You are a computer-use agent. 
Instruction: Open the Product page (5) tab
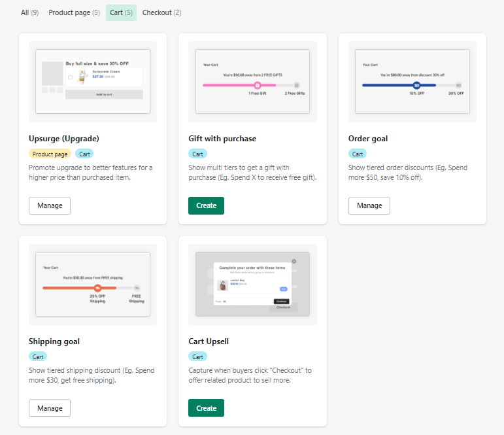tap(75, 12)
